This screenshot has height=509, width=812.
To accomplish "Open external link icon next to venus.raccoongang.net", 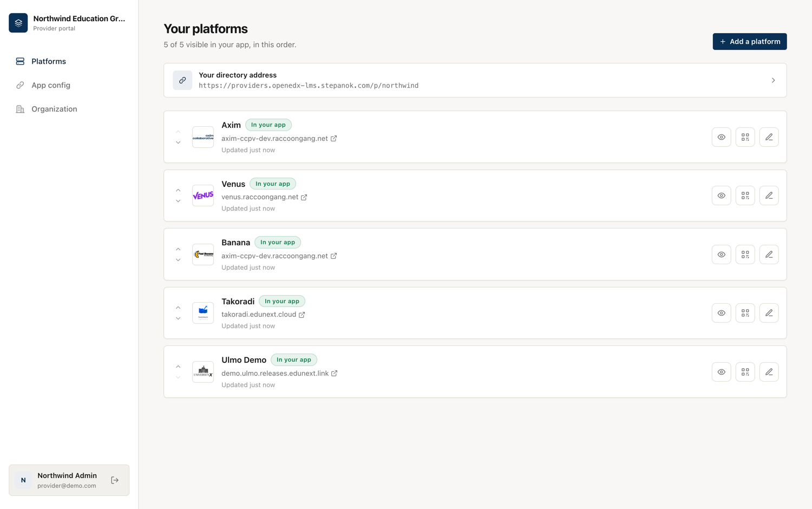I will click(x=304, y=197).
